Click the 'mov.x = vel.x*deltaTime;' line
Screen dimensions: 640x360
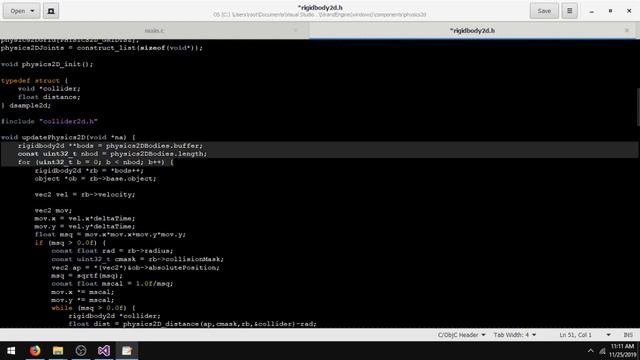(x=84, y=218)
